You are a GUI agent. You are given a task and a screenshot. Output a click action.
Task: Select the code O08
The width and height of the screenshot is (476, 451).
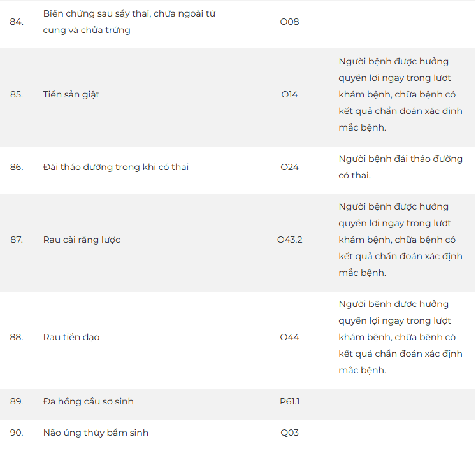(289, 22)
